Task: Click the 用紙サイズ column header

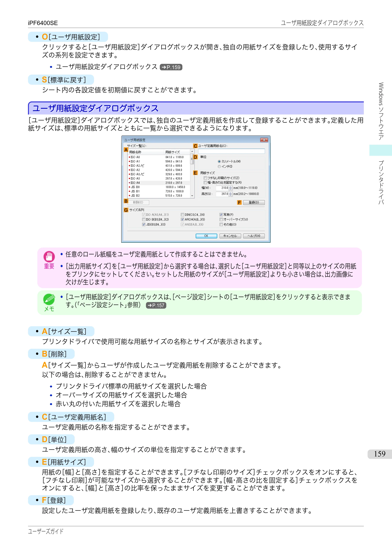Action: pyautogui.click(x=177, y=152)
